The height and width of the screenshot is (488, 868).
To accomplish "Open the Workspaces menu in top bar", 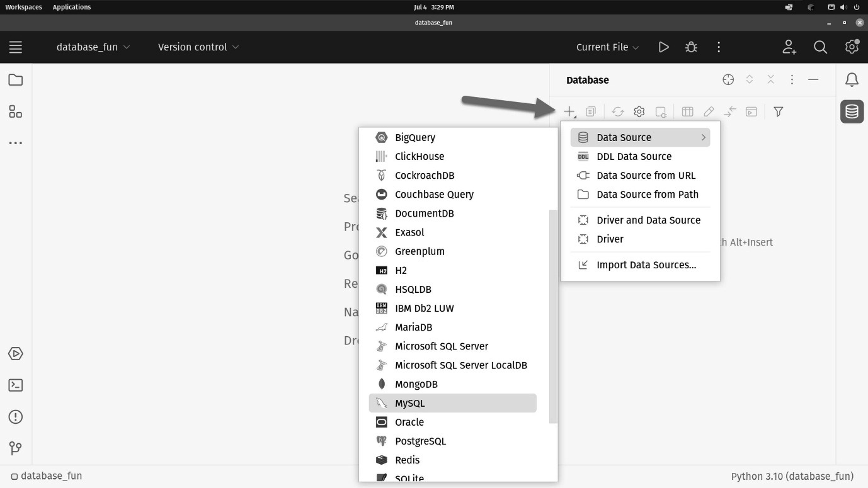I will pos(23,7).
